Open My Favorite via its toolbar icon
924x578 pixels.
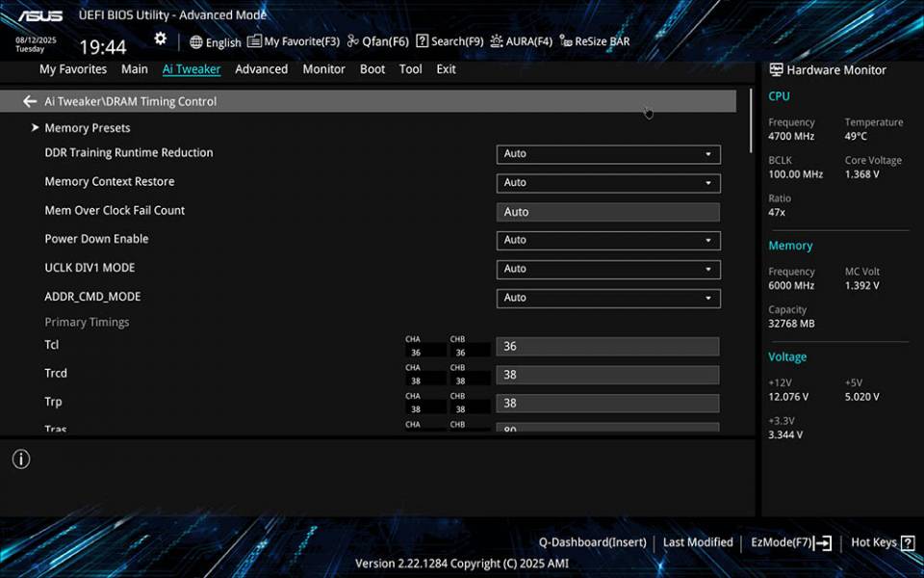tap(252, 41)
